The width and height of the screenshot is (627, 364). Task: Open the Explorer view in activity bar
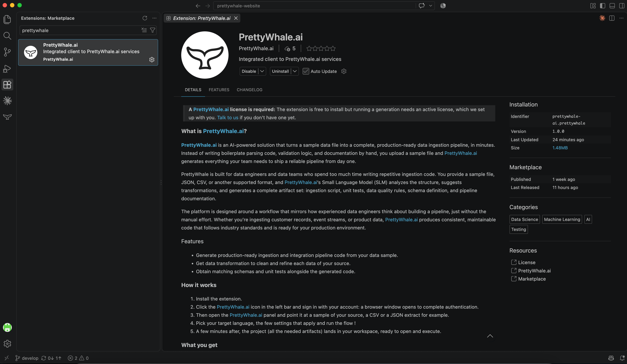(x=7, y=19)
